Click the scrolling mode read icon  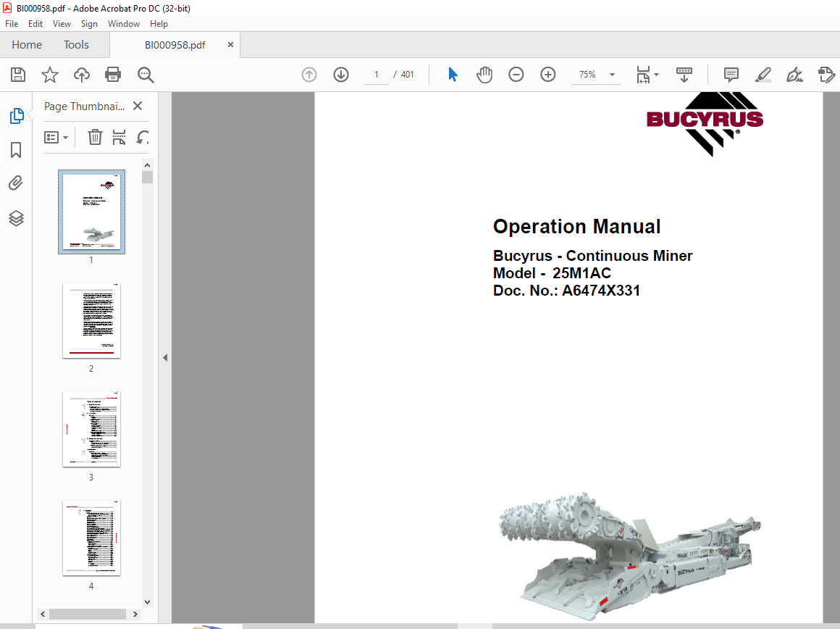pyautogui.click(x=684, y=75)
